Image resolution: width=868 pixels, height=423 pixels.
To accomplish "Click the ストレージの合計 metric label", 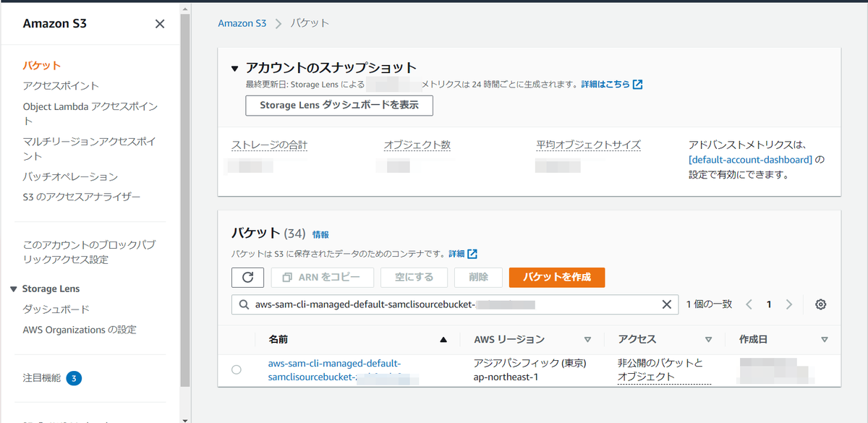I will pos(269,145).
